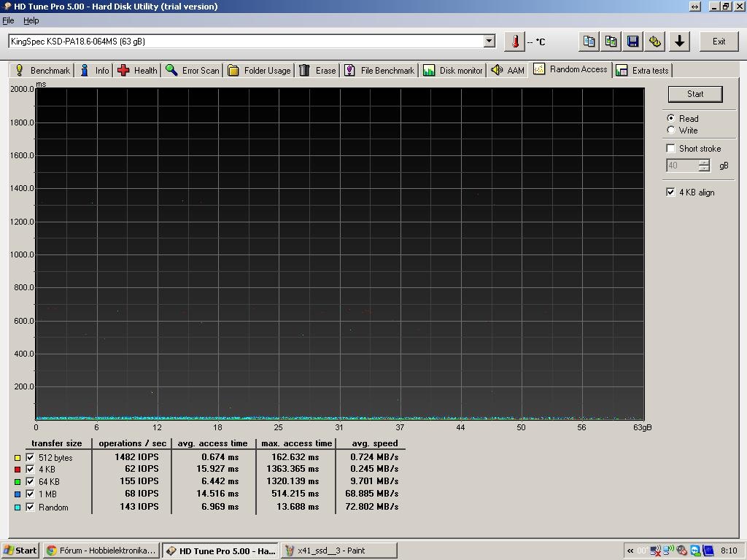Click the 0.674 ms avg access time

220,456
